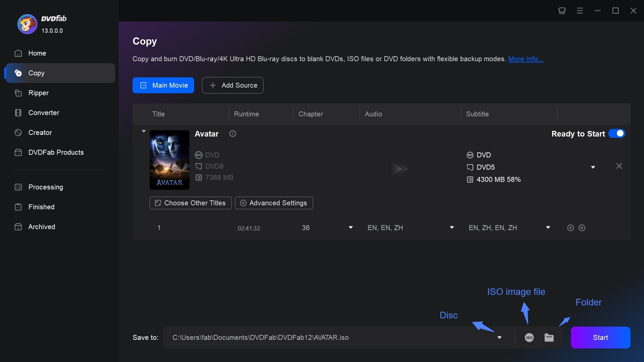The height and width of the screenshot is (362, 644).
Task: Open the Creator module
Action: (40, 133)
